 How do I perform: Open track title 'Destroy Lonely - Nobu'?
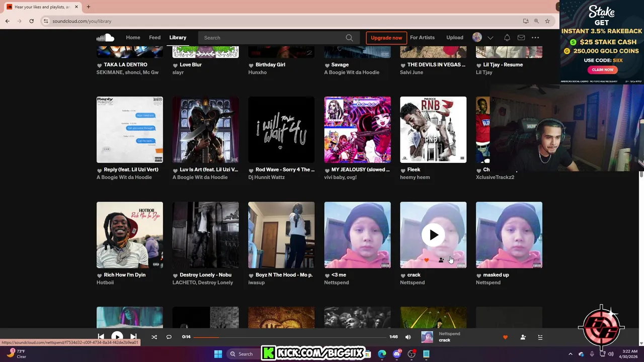[x=205, y=275]
